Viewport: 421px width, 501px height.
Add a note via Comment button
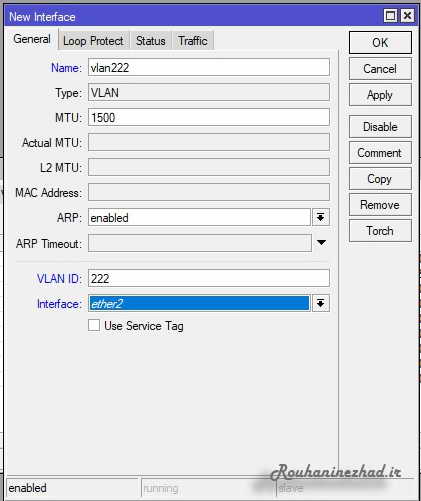point(380,153)
